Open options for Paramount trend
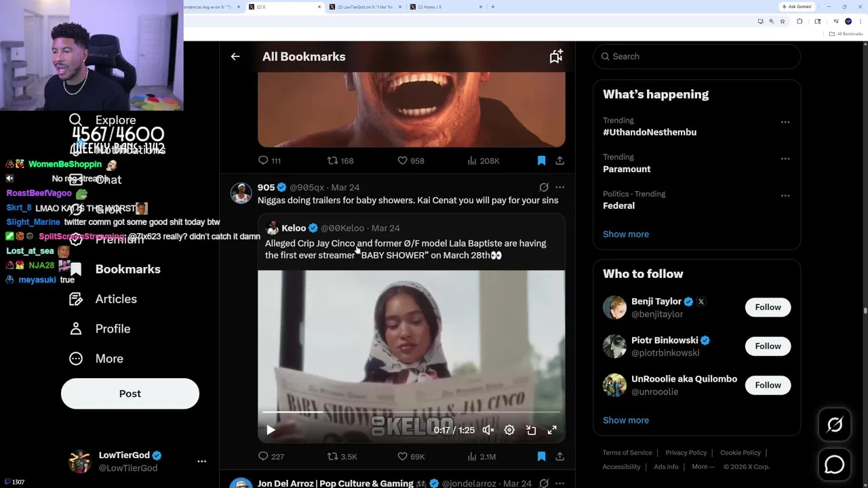868x488 pixels. [x=785, y=159]
